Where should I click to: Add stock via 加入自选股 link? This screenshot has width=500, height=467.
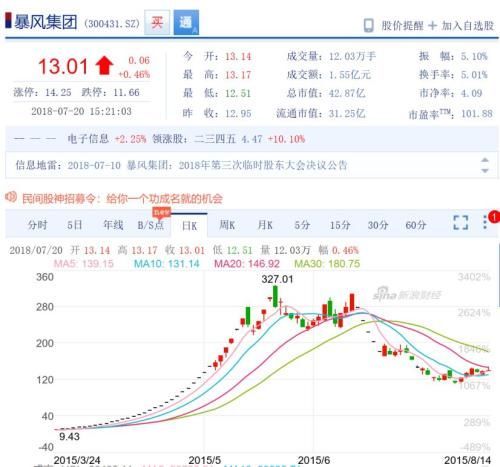(468, 25)
